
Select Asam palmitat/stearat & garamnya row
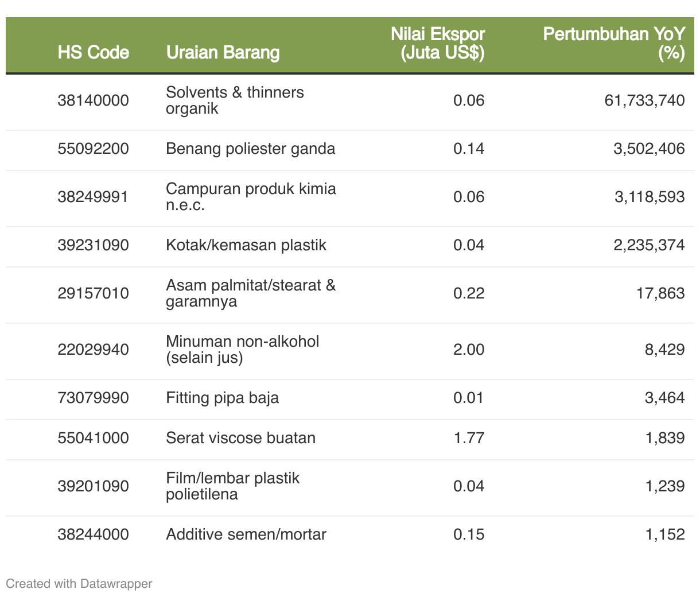click(x=250, y=293)
